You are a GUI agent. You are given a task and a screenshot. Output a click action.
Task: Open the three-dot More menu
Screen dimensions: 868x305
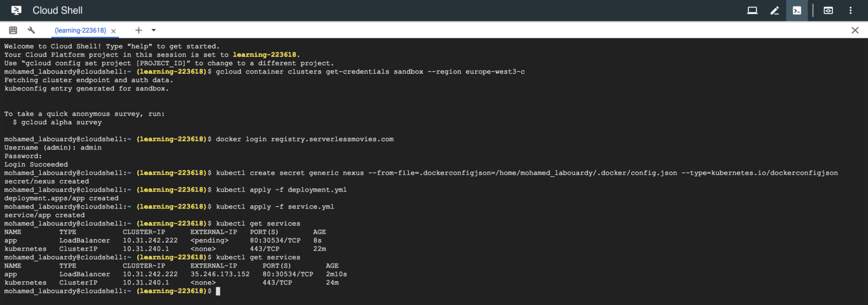coord(851,10)
